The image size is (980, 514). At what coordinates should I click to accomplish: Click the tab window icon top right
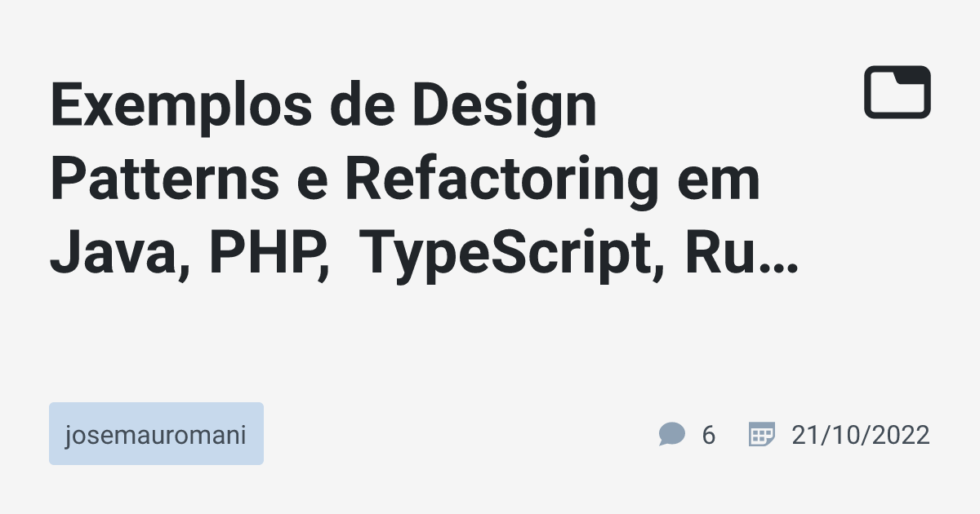pos(898,91)
